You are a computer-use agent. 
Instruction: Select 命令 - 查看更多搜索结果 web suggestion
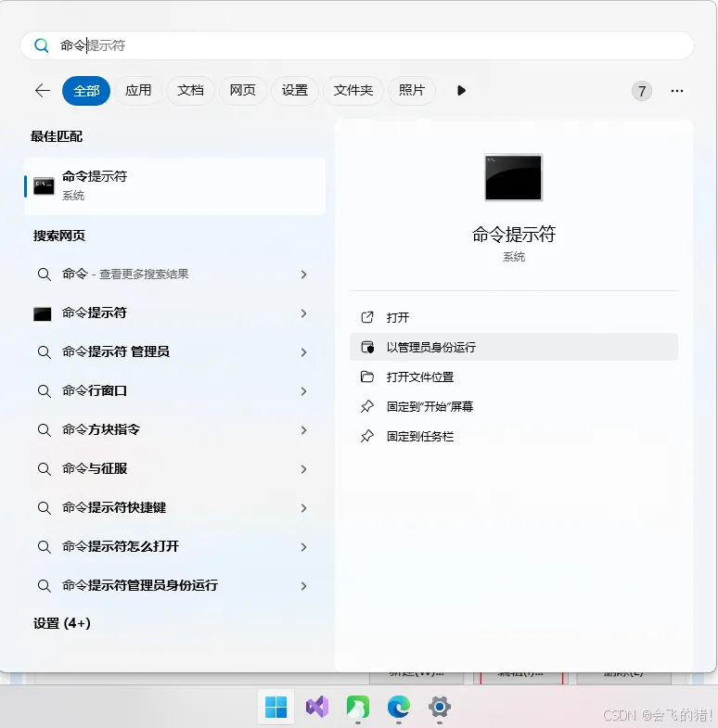(174, 275)
